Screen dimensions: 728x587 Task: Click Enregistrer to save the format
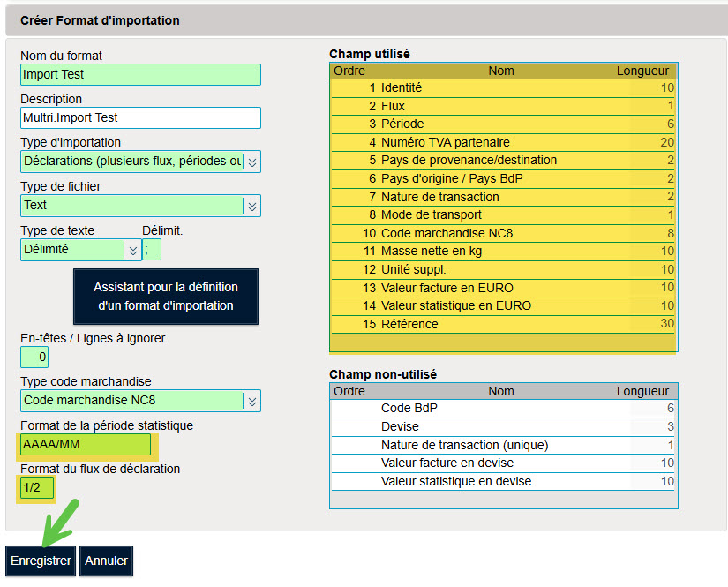[41, 561]
